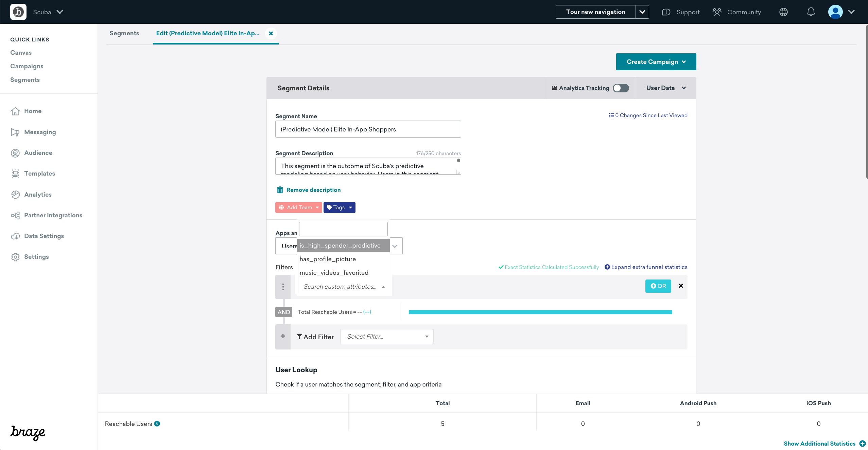Click the Analytics Tracking bar chart icon
Viewport: 868px width, 450px height.
coord(554,88)
